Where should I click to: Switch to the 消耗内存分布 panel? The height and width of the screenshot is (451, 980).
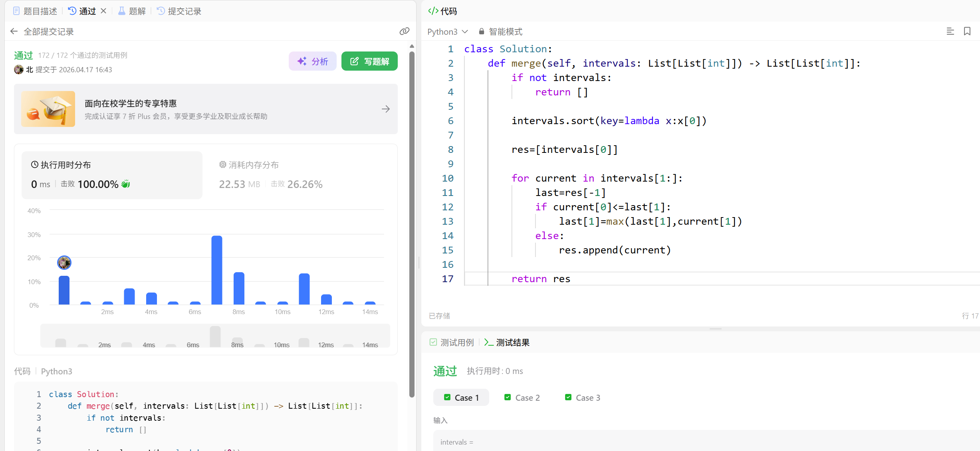coord(249,165)
